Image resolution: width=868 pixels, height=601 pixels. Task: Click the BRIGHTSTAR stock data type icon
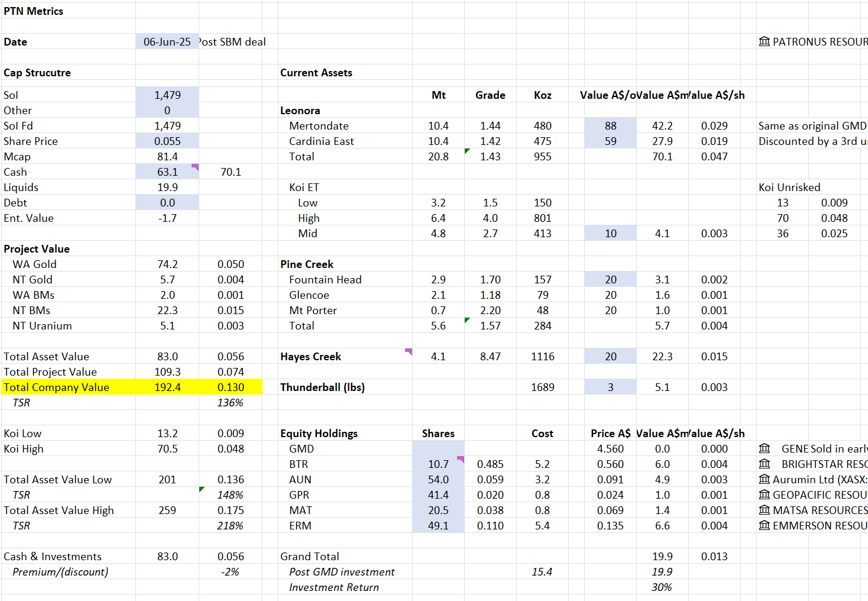765,464
